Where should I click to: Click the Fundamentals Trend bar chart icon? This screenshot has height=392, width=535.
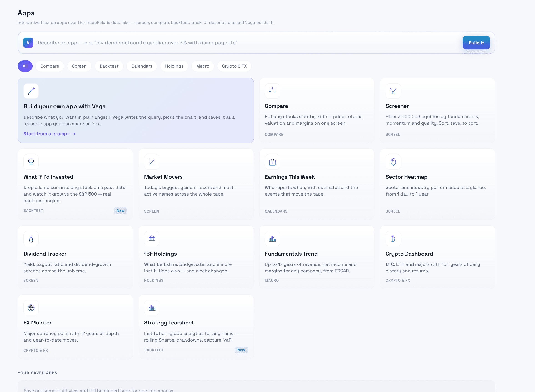point(273,239)
